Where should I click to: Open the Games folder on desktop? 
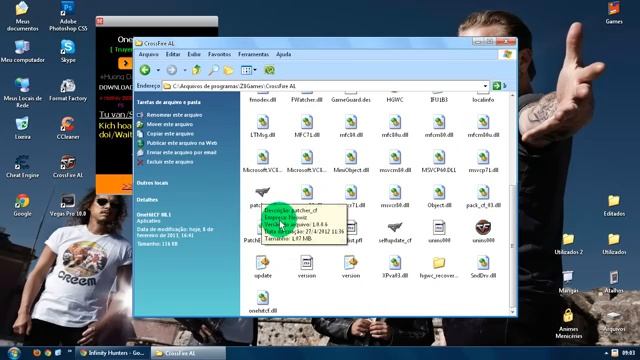point(614,13)
